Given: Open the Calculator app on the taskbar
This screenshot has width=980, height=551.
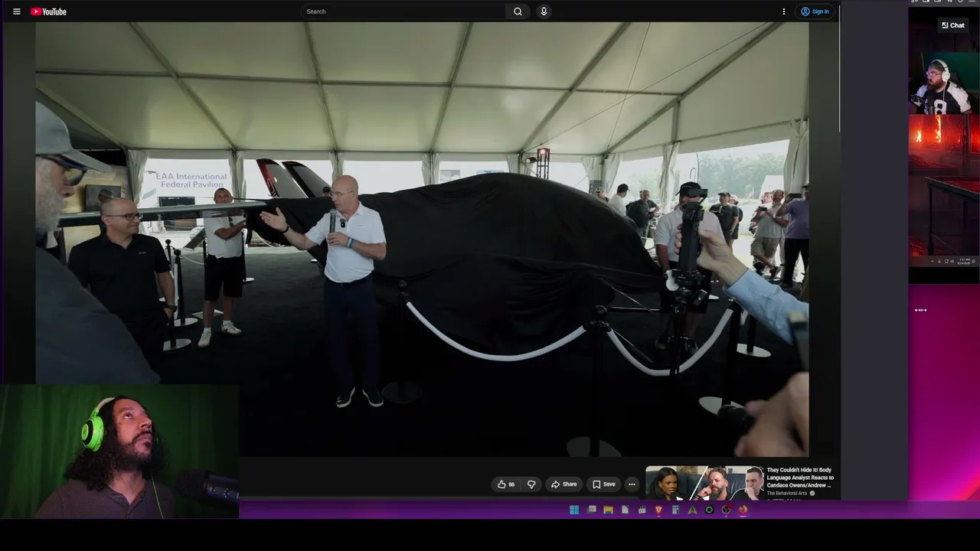Looking at the screenshot, I should [675, 510].
